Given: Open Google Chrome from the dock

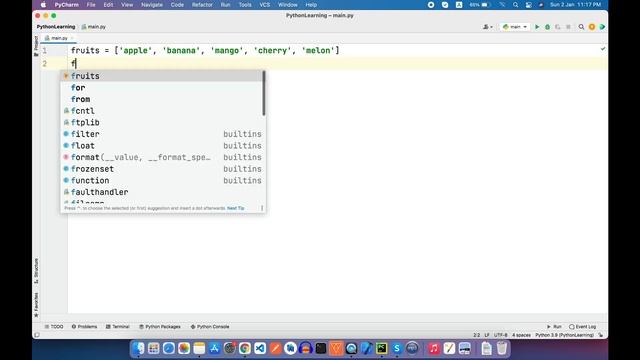Looking at the screenshot, I should click(x=245, y=348).
